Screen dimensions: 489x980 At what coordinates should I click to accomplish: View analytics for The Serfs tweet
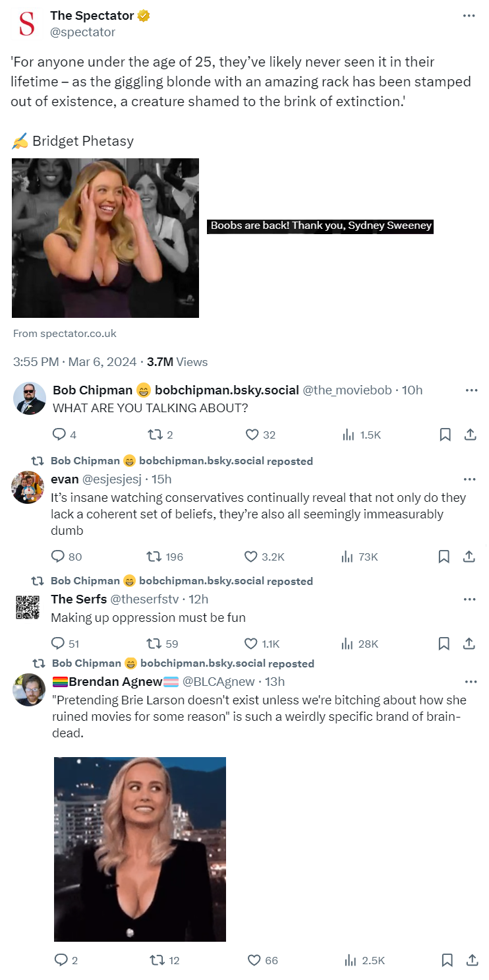347,643
